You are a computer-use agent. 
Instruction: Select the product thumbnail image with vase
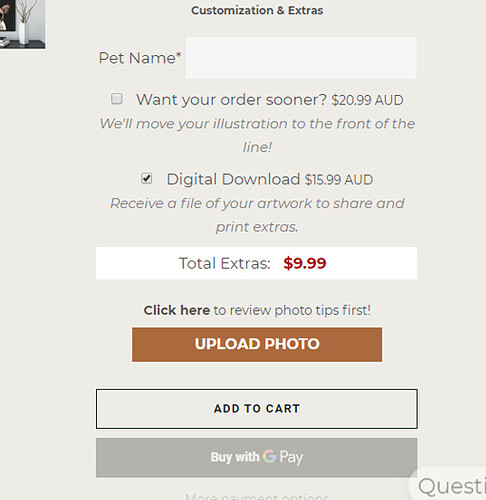[x=22, y=24]
